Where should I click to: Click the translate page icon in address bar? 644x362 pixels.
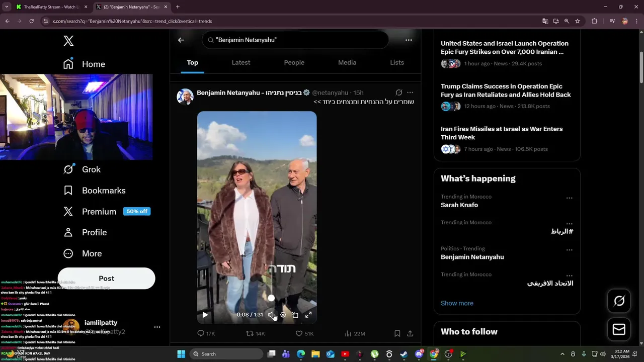(x=545, y=21)
